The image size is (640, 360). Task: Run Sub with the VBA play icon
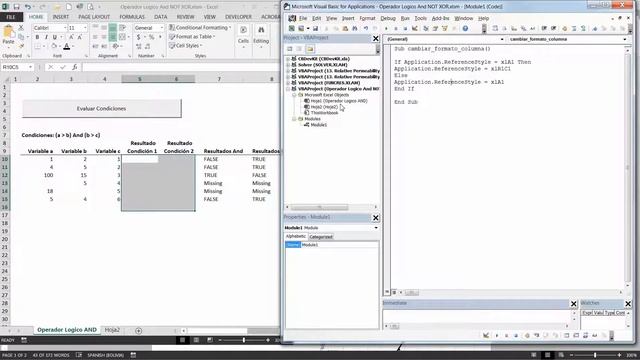point(386,29)
